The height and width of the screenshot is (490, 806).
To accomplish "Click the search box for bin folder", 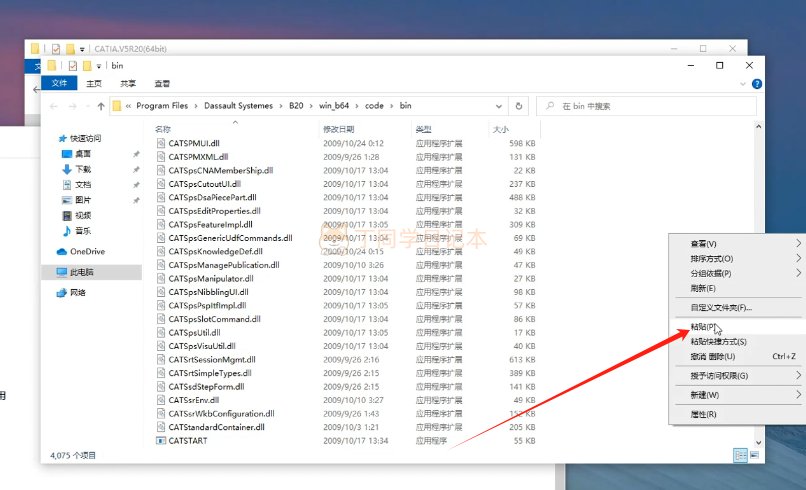I will [650, 106].
